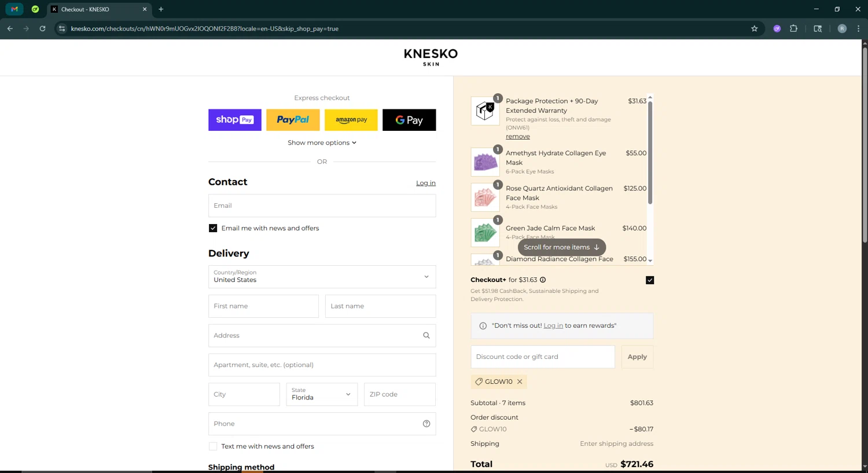
Task: Open a new browser tab
Action: [x=161, y=9]
